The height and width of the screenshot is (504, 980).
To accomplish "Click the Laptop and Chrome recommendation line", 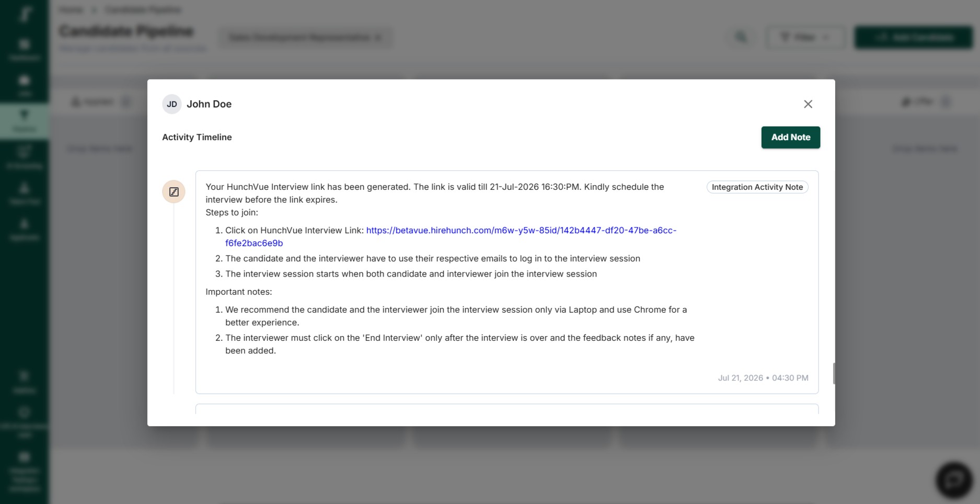I will click(456, 316).
